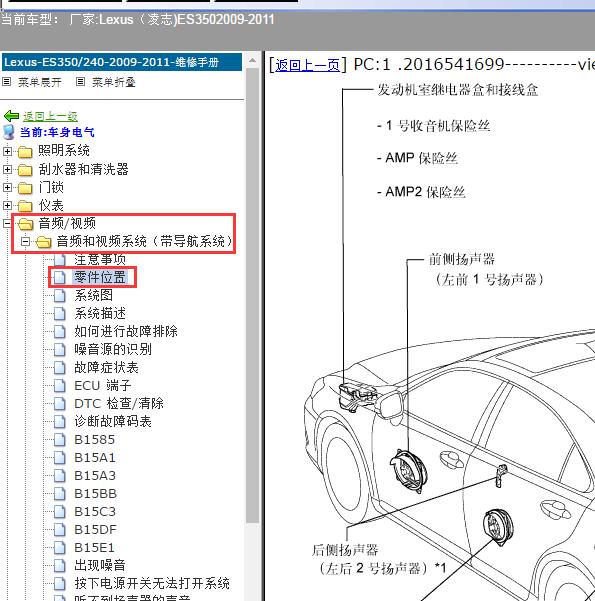Open the 系统描述 page
This screenshot has width=595, height=601.
(100, 313)
